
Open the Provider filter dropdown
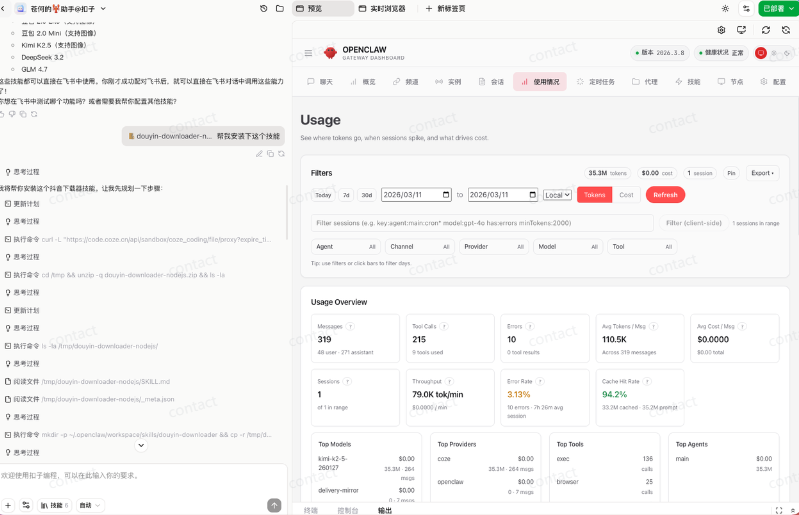click(x=493, y=247)
